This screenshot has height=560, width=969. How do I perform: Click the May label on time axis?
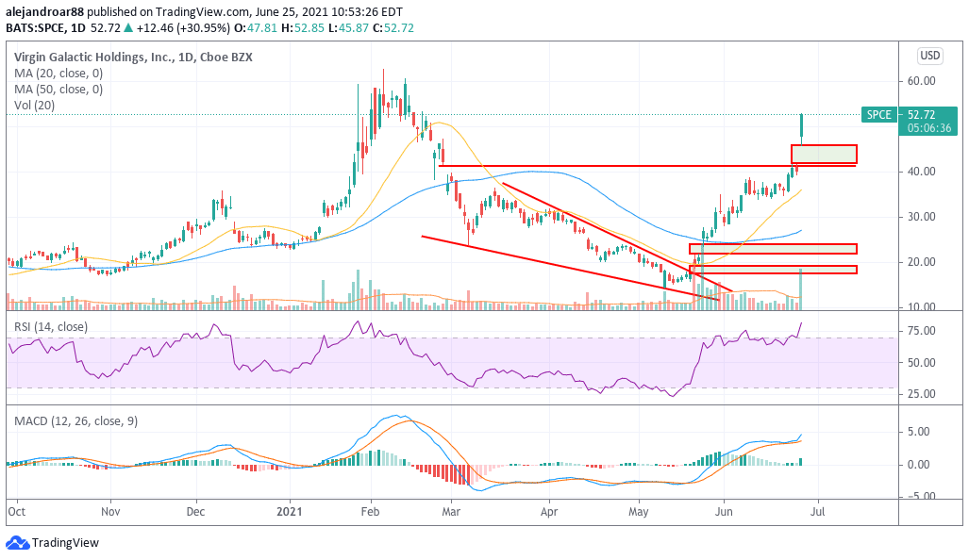click(x=639, y=512)
